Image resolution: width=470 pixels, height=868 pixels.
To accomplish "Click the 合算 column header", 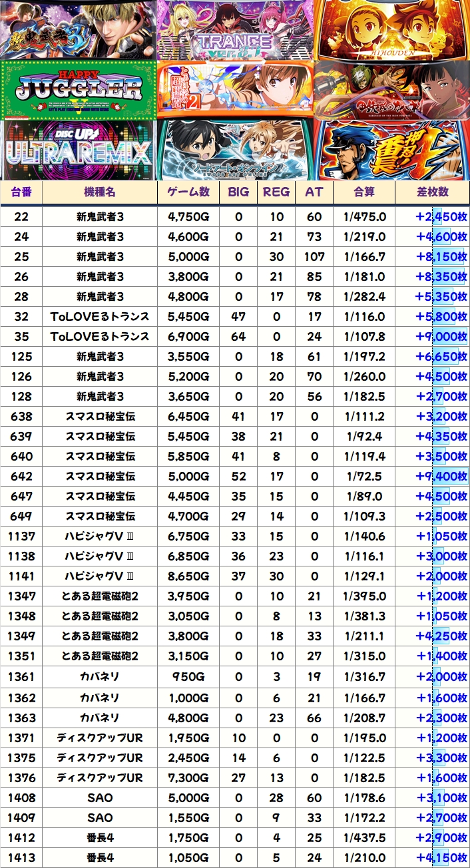I will point(364,192).
